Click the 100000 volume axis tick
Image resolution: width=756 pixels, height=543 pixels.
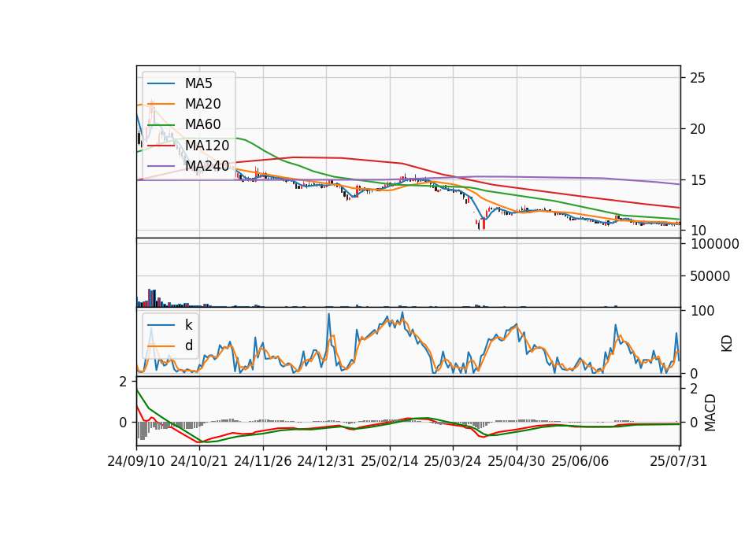[x=714, y=244]
